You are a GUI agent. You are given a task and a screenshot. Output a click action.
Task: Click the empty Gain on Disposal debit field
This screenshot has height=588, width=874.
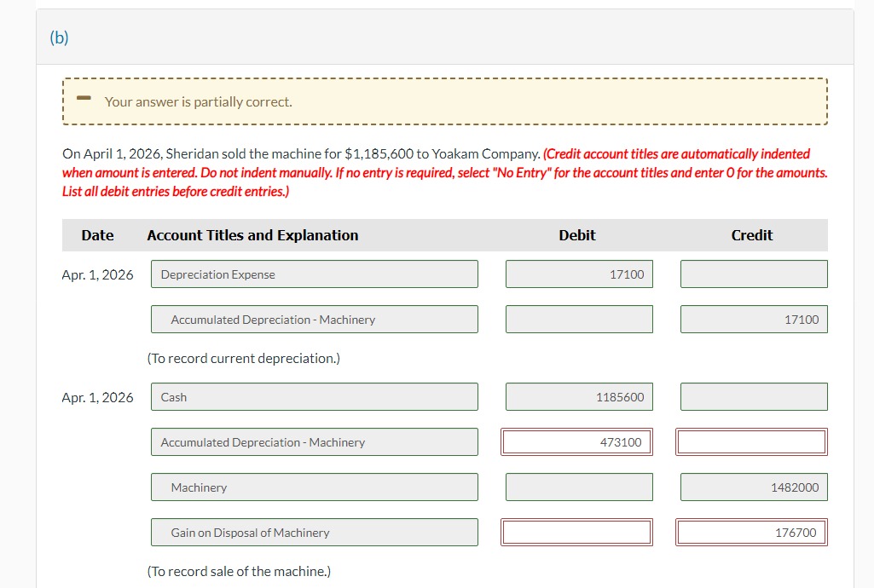click(x=579, y=532)
